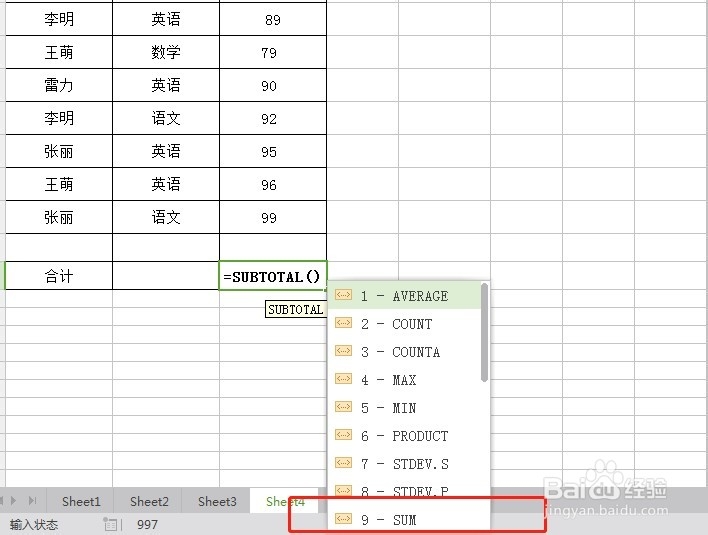Select 9 - SUM function option
The width and height of the screenshot is (708, 535).
[404, 520]
